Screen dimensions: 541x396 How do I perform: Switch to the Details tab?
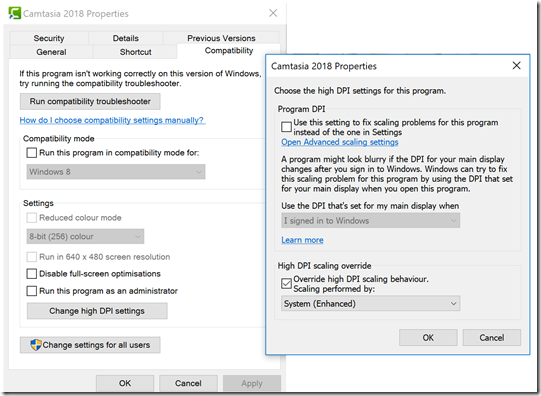point(126,38)
